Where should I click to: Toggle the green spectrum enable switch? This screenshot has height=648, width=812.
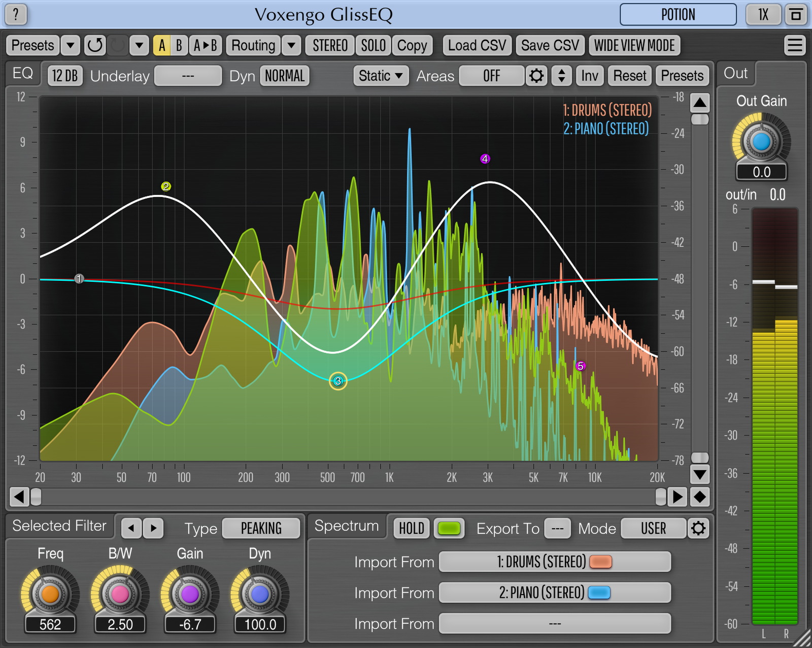(x=449, y=528)
